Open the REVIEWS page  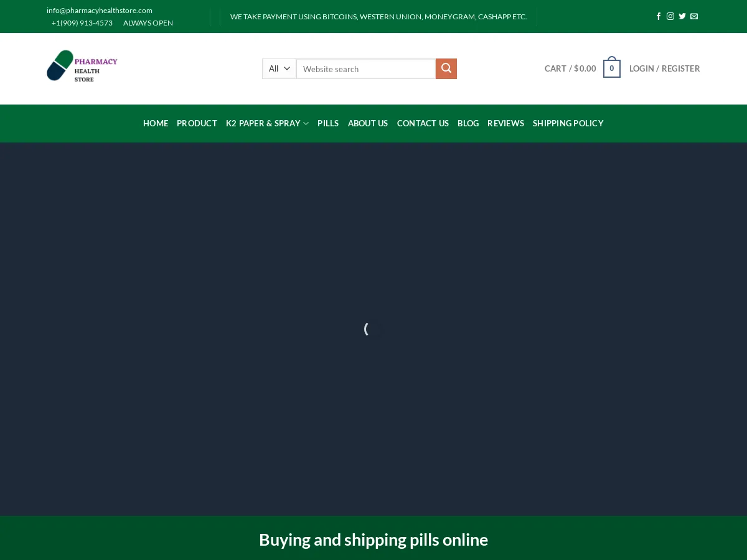505,123
